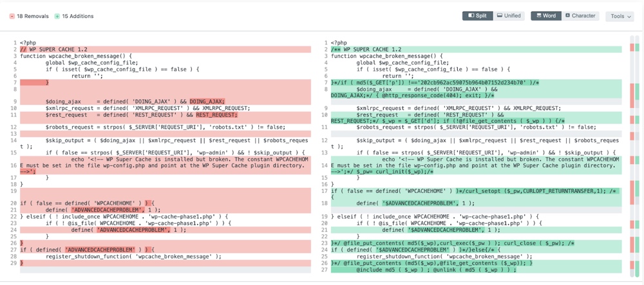Click the red minus Removals icon

pos(12,16)
